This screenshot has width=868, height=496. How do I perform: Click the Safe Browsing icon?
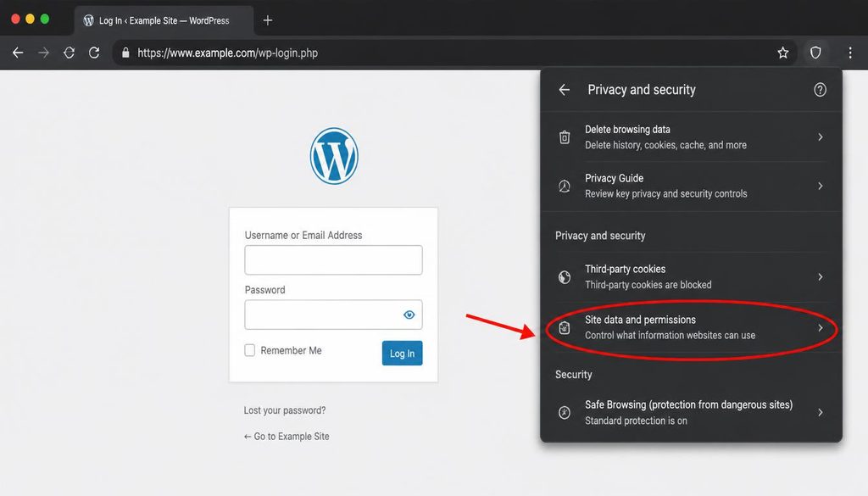click(x=564, y=412)
